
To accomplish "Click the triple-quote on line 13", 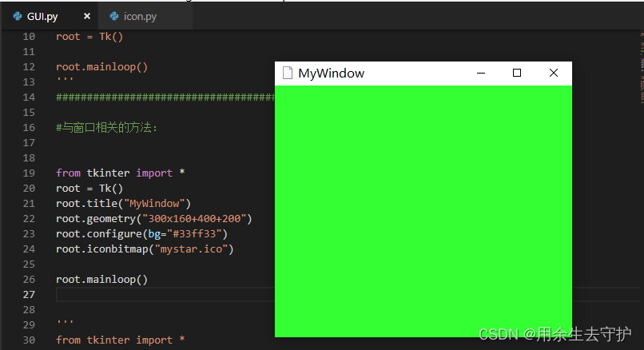I will (x=65, y=79).
